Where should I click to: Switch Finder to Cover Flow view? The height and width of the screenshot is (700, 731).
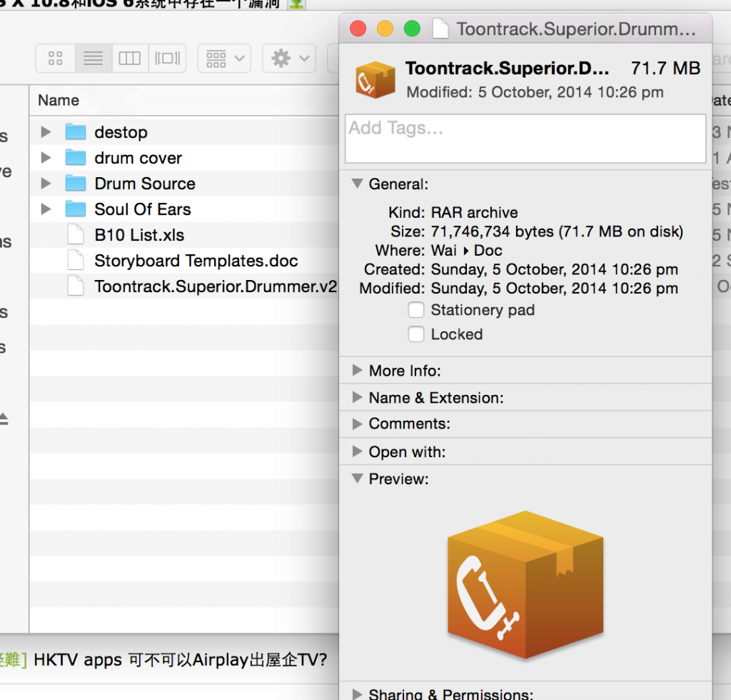167,59
